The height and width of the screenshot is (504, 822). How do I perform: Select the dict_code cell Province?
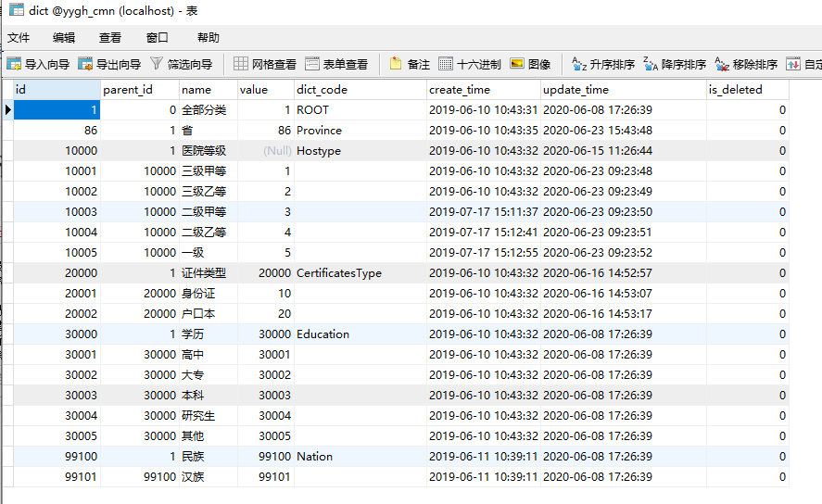pyautogui.click(x=360, y=131)
